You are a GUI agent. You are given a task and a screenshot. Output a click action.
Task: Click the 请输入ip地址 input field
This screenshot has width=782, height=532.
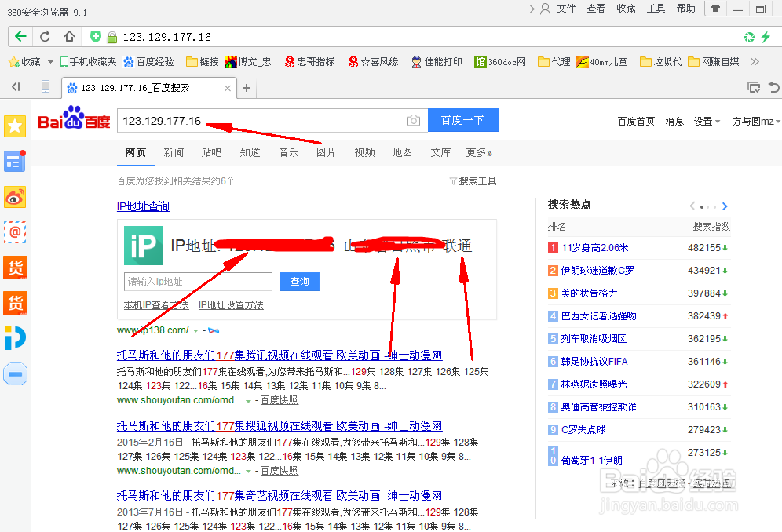point(197,281)
